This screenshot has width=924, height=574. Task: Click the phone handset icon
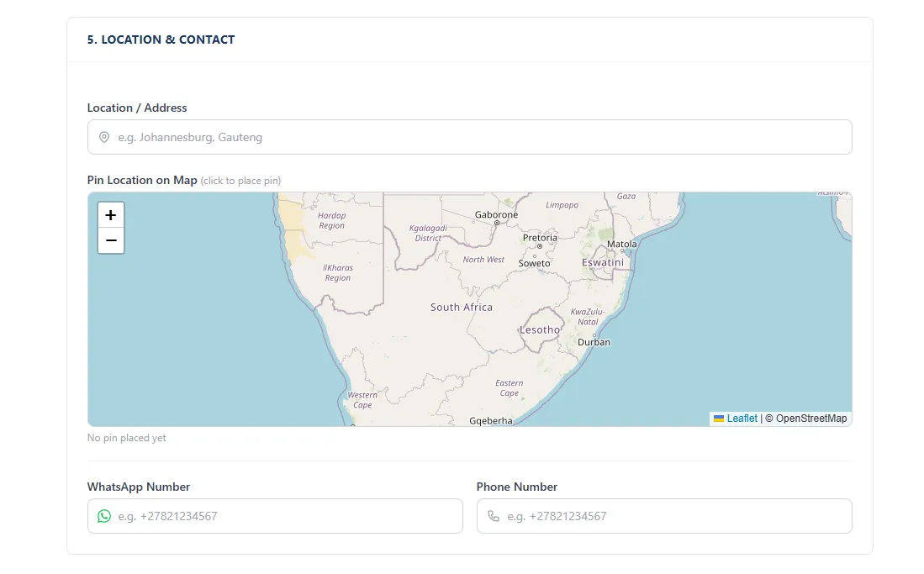tap(494, 516)
